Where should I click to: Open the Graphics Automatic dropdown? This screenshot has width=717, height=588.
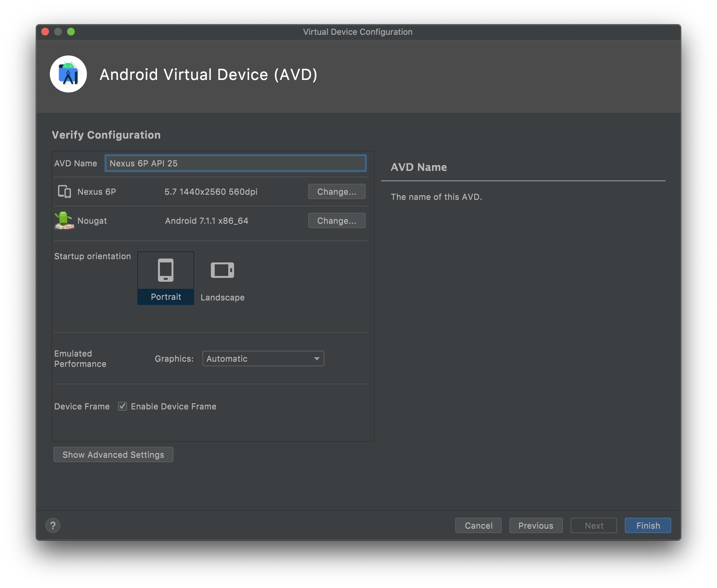pos(263,359)
